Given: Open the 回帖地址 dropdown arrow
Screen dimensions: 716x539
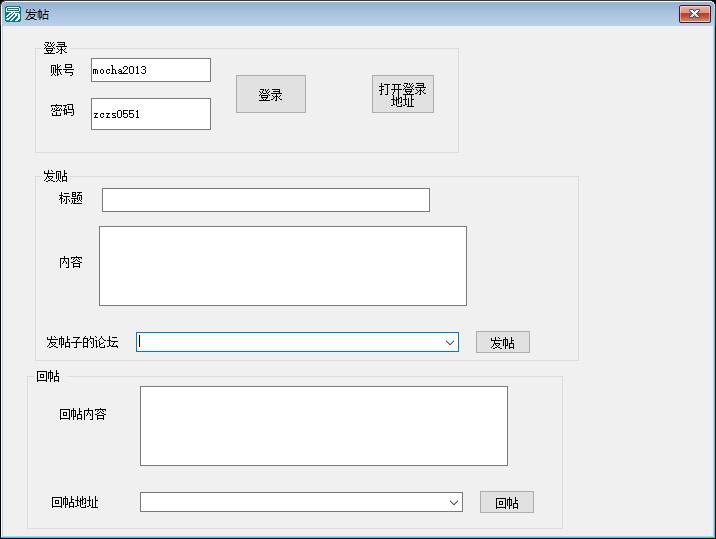Looking at the screenshot, I should pyautogui.click(x=454, y=502).
